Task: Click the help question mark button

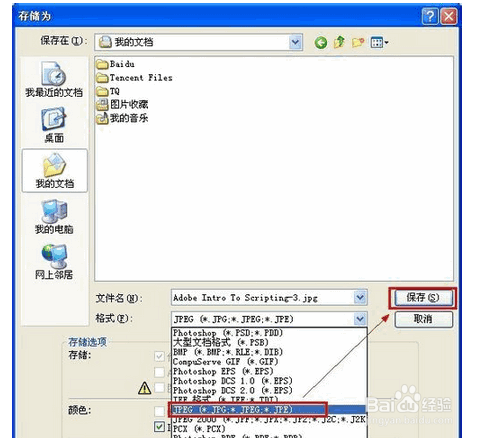Action: coord(430,16)
